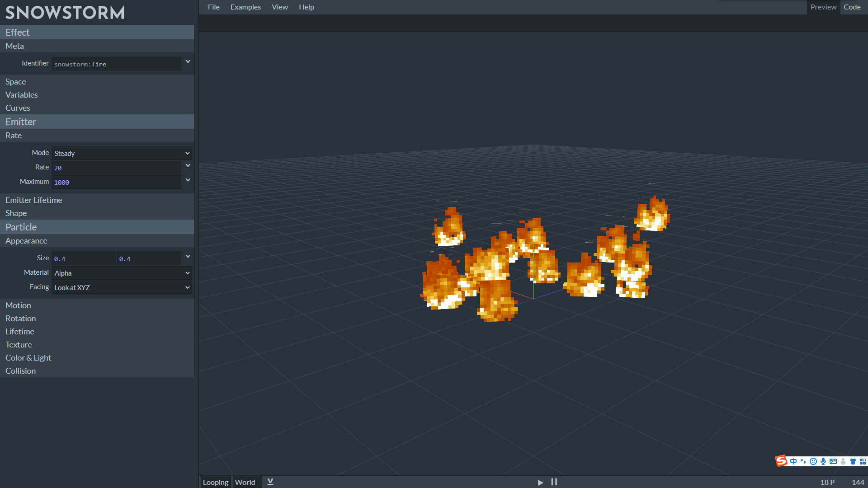Switch Chinese/English input mode icon

793,461
